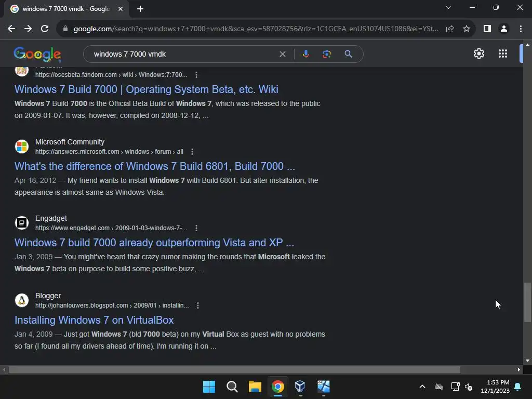This screenshot has width=532, height=399.
Task: Click the vertical scrollbar down arrow
Action: (x=527, y=361)
